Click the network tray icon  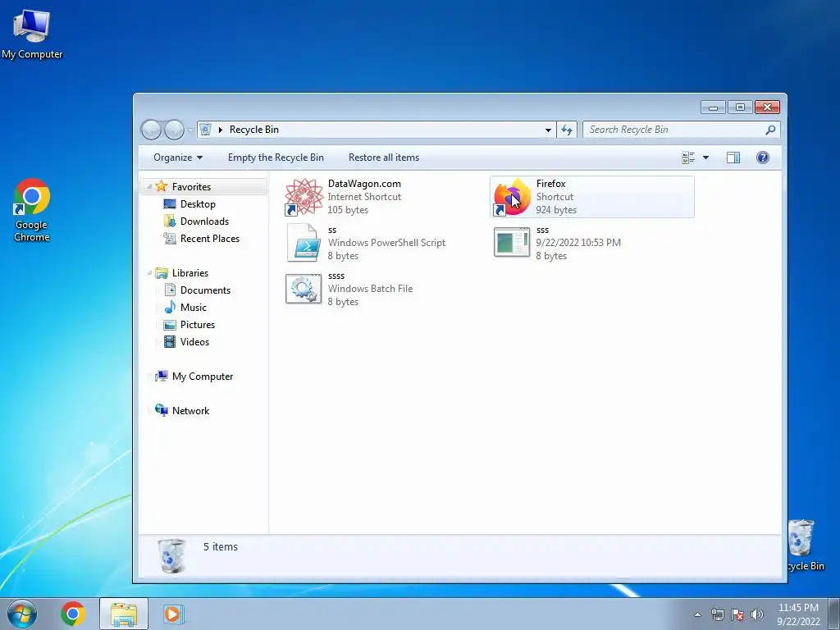pos(717,614)
